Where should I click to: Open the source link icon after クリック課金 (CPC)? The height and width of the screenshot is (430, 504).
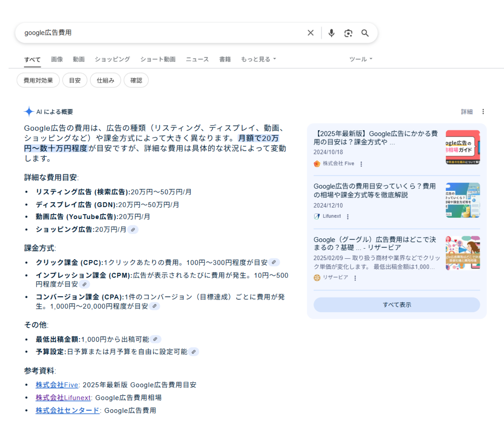(274, 262)
